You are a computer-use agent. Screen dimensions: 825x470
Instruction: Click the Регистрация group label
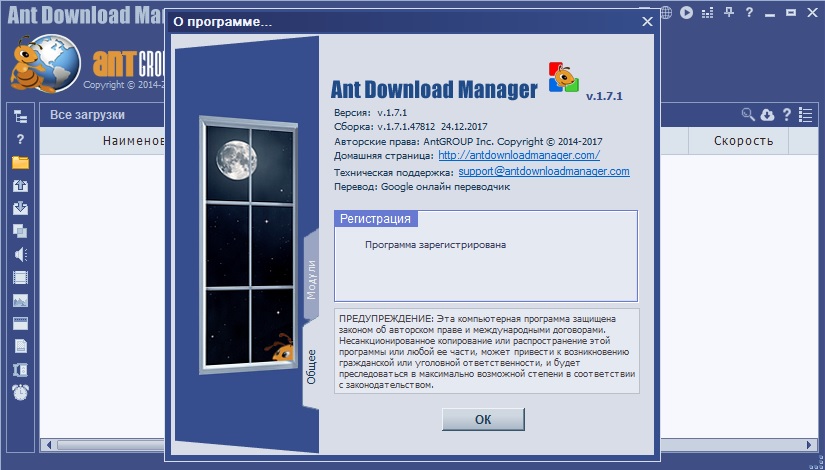376,219
